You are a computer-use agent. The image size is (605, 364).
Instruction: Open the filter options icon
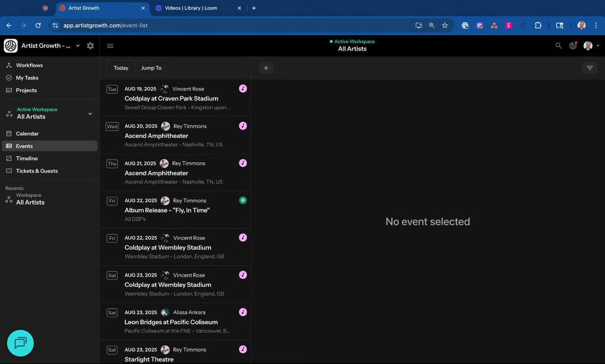pyautogui.click(x=590, y=68)
